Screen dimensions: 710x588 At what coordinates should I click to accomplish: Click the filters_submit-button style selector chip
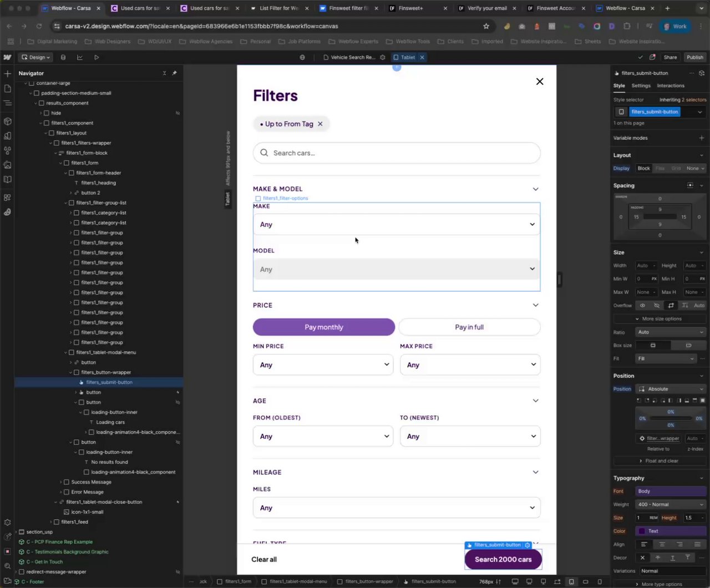pos(655,111)
